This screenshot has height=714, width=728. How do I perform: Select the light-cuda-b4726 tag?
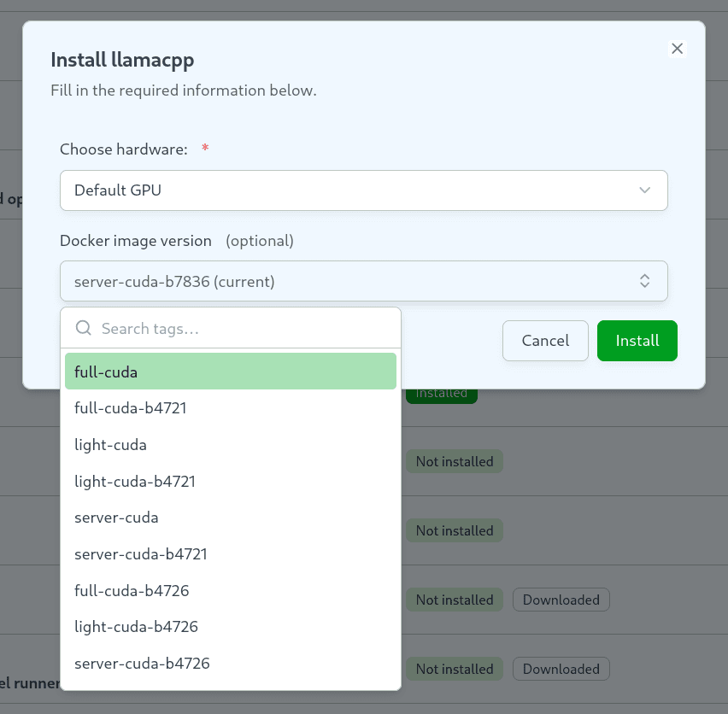[231, 627]
